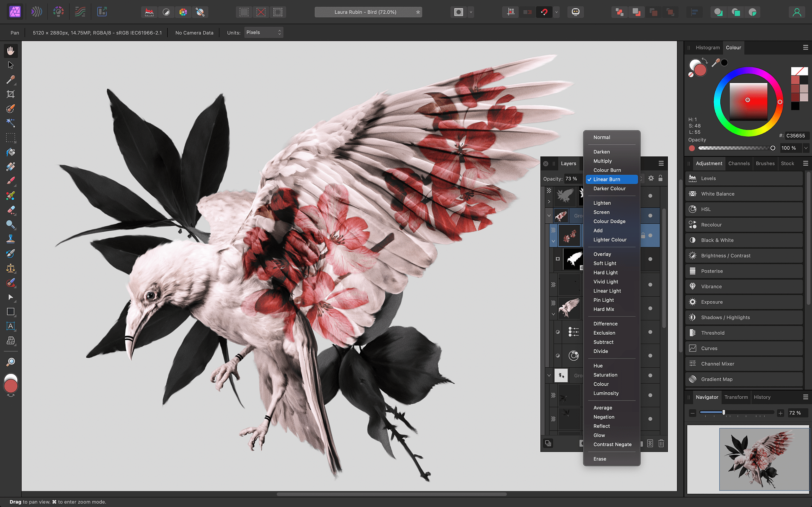The width and height of the screenshot is (812, 507).
Task: Select the Move/Pan tool in toolbar
Action: tap(10, 50)
